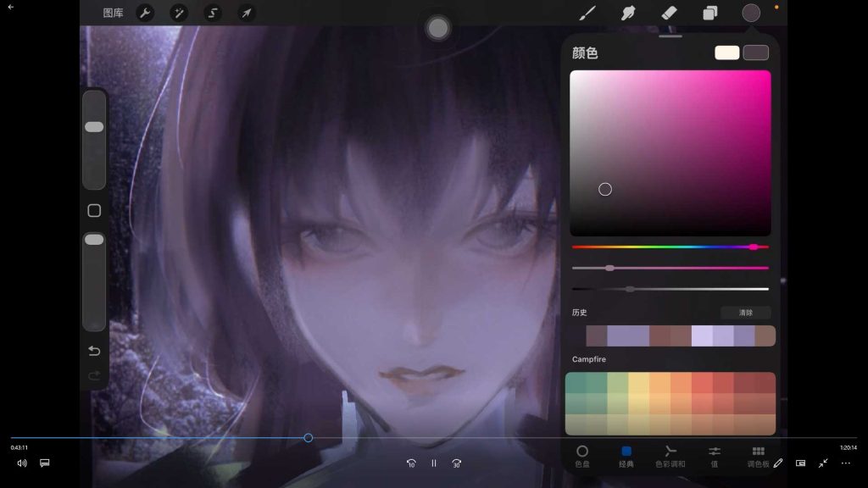
Task: Select the dark secondary color swatch
Action: click(755, 53)
